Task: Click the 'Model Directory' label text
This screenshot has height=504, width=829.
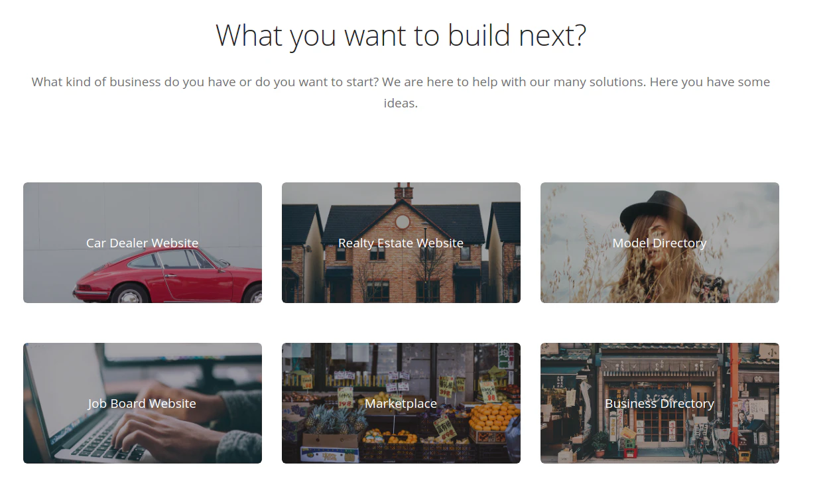Action: point(660,243)
